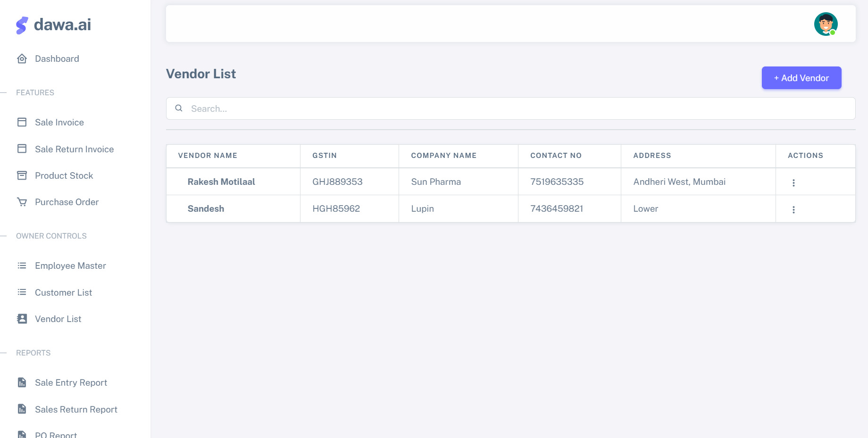Open the user profile avatar
Image resolution: width=868 pixels, height=438 pixels.
click(x=826, y=24)
